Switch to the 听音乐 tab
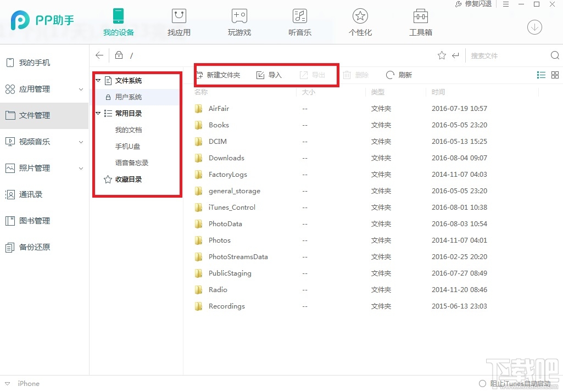This screenshot has height=392, width=563. click(299, 21)
